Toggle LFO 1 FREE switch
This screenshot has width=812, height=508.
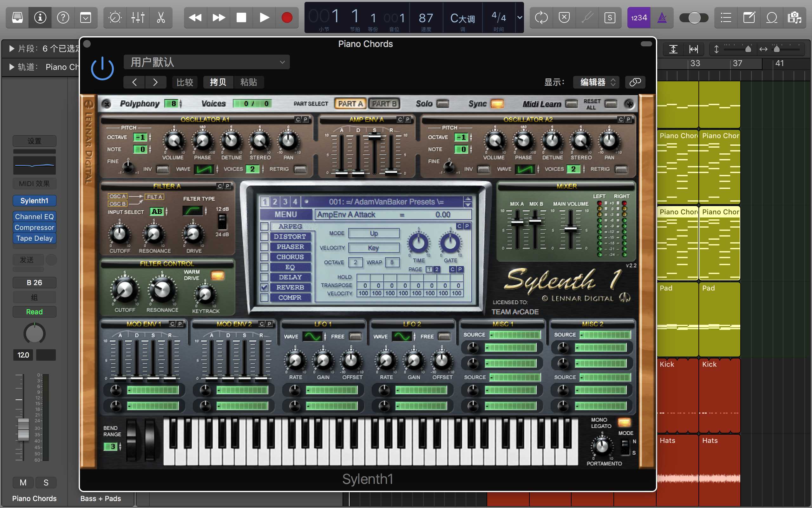tap(355, 336)
